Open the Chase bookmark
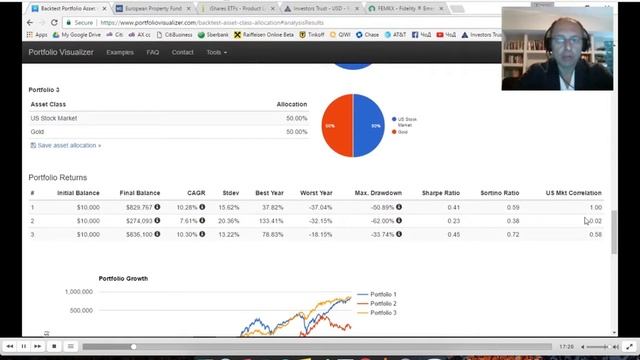Image resolution: width=640 pixels, height=360 pixels. (x=367, y=35)
